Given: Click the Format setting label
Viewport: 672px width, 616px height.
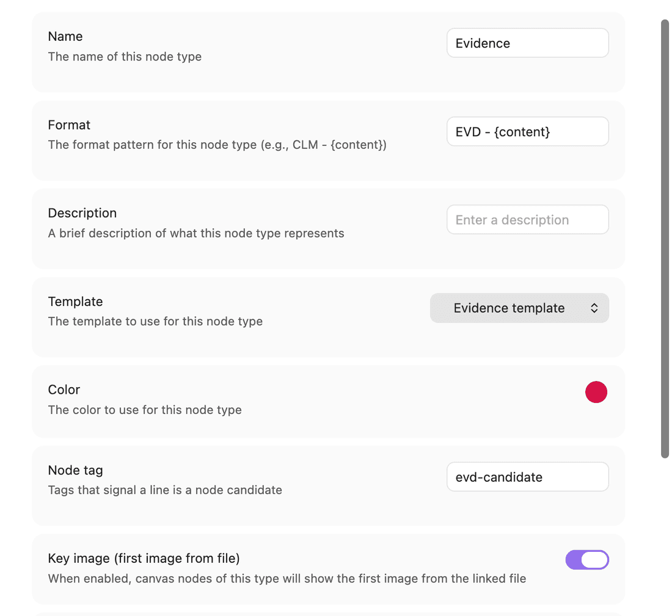Looking at the screenshot, I should 69,125.
